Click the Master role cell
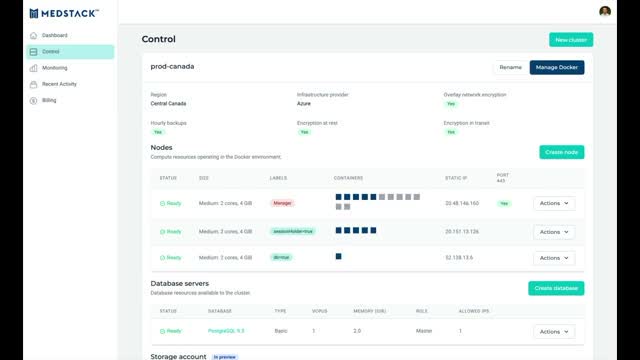 point(424,331)
